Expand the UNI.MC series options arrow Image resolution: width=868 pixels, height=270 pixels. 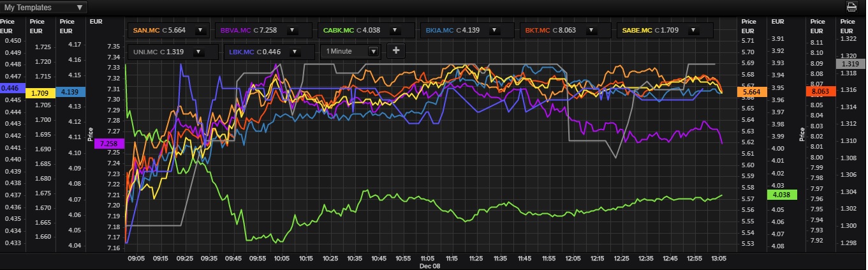click(x=198, y=52)
